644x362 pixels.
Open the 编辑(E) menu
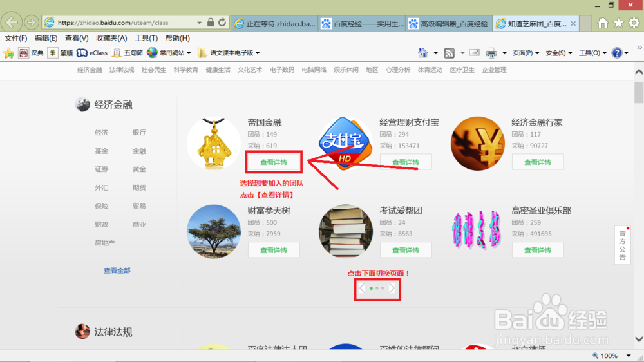(46, 38)
